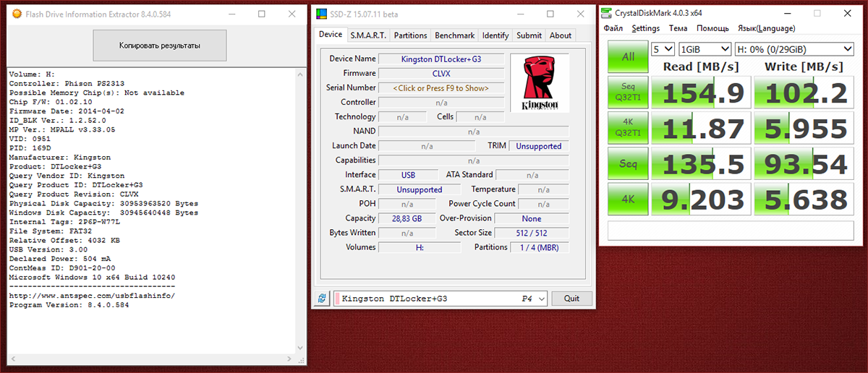This screenshot has width=868, height=373.
Task: Click the Over-Provision None field
Action: (x=532, y=218)
